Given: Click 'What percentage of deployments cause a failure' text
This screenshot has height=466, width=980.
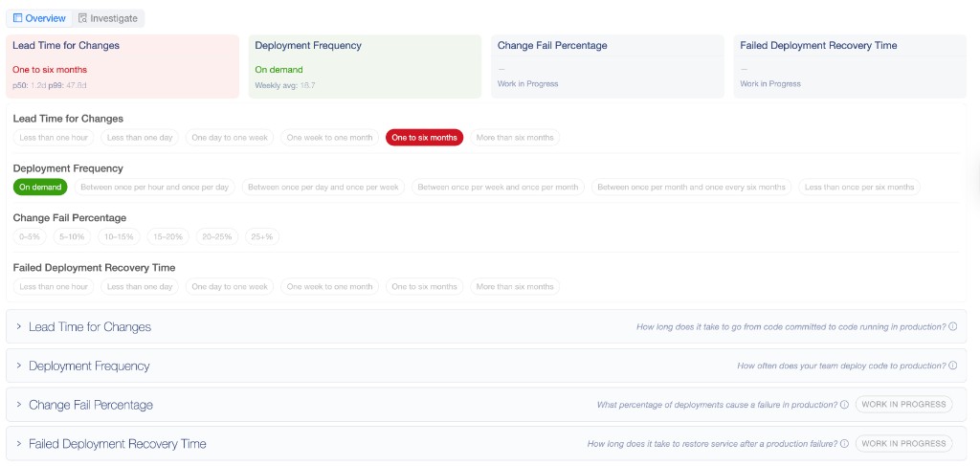Looking at the screenshot, I should click(x=717, y=405).
